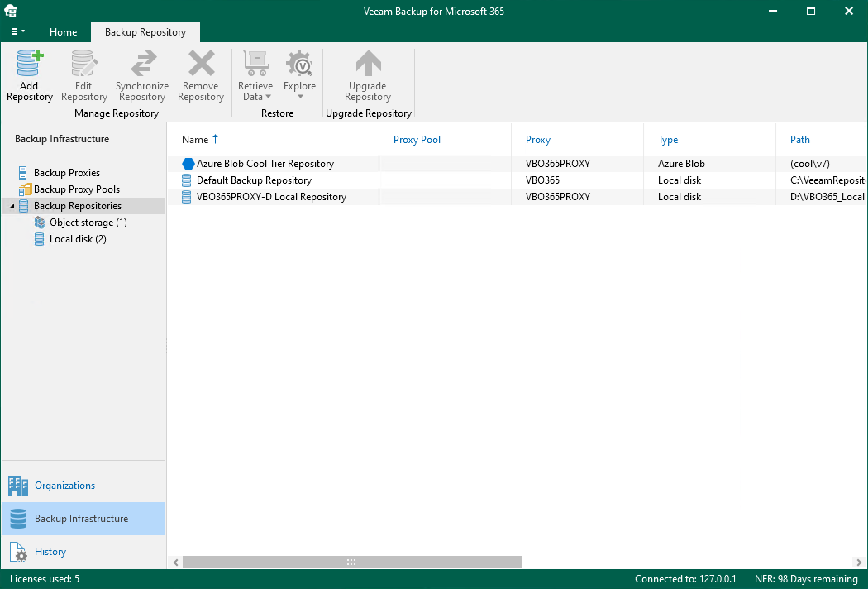868x589 pixels.
Task: Click the Name column sort arrow
Action: tap(215, 139)
